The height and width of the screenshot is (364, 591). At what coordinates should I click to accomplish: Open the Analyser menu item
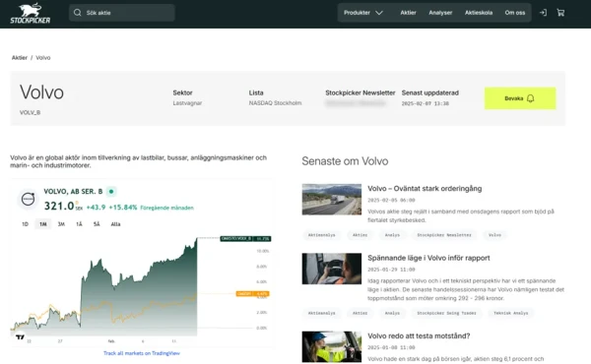coord(440,13)
